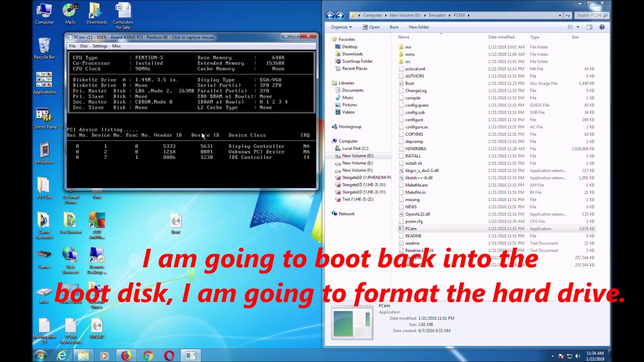Click Emulator in the address breadcrumb
The height and width of the screenshot is (362, 644).
pyautogui.click(x=437, y=15)
